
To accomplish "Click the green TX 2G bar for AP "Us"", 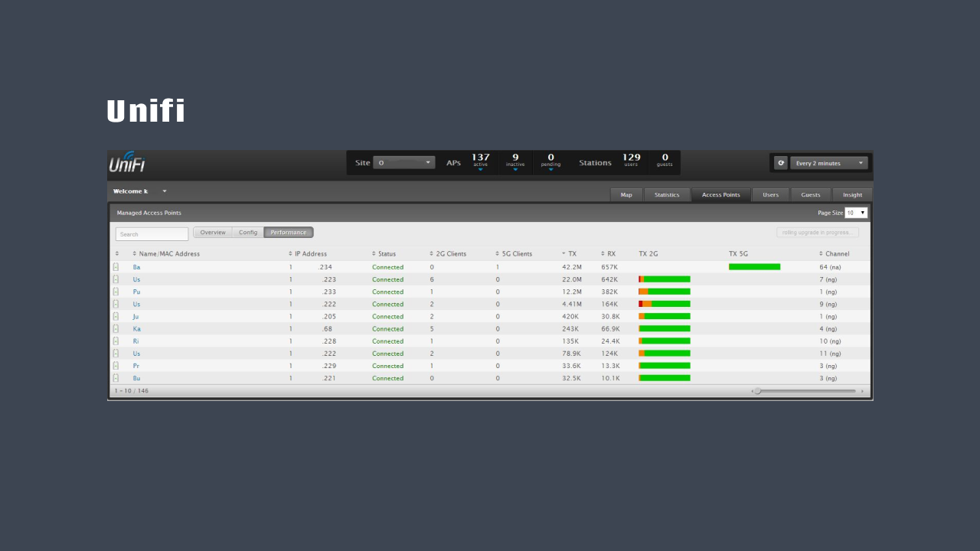I will tap(664, 279).
